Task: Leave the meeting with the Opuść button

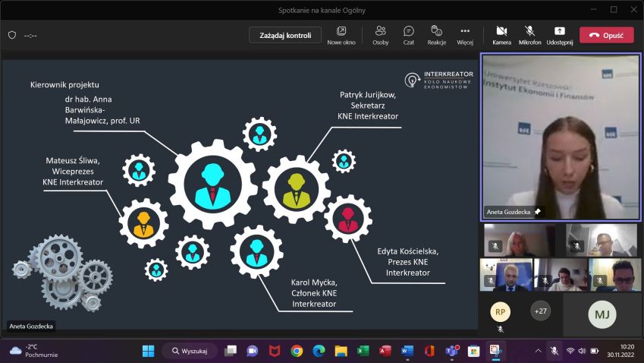Action: click(x=606, y=35)
